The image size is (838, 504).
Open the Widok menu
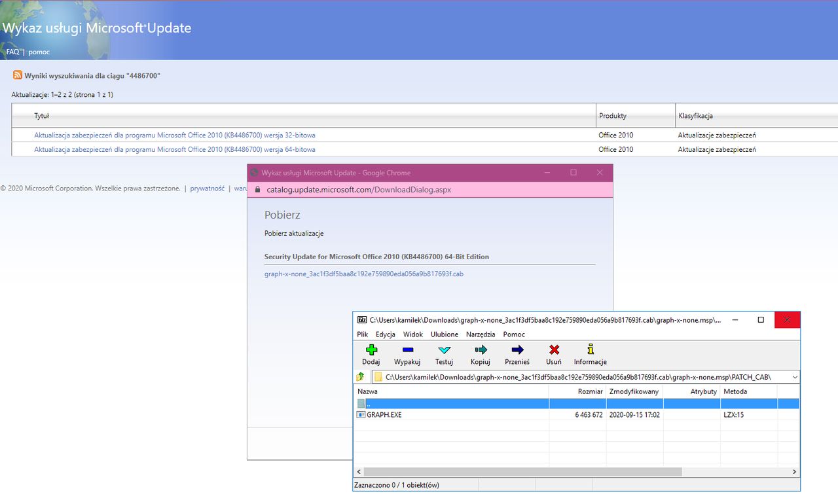coord(413,334)
